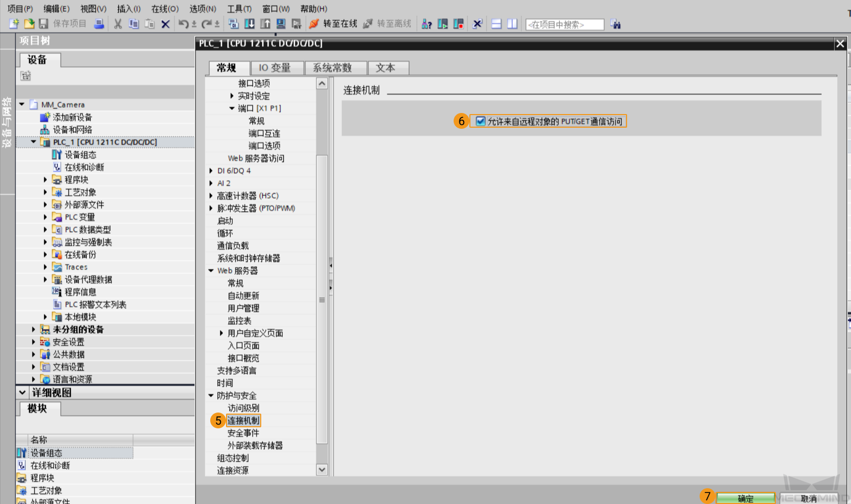This screenshot has width=851, height=504.
Task: Click the Split editor vertically icon
Action: click(512, 24)
